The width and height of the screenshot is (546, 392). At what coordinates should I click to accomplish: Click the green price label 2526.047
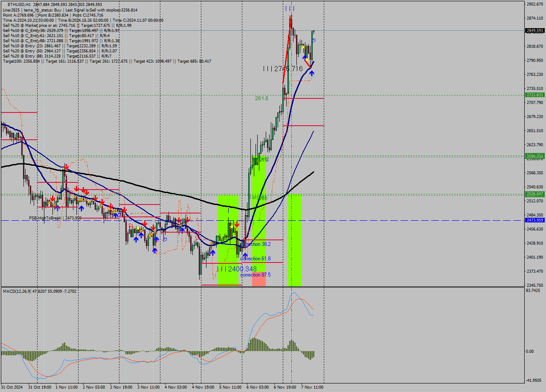[534, 194]
